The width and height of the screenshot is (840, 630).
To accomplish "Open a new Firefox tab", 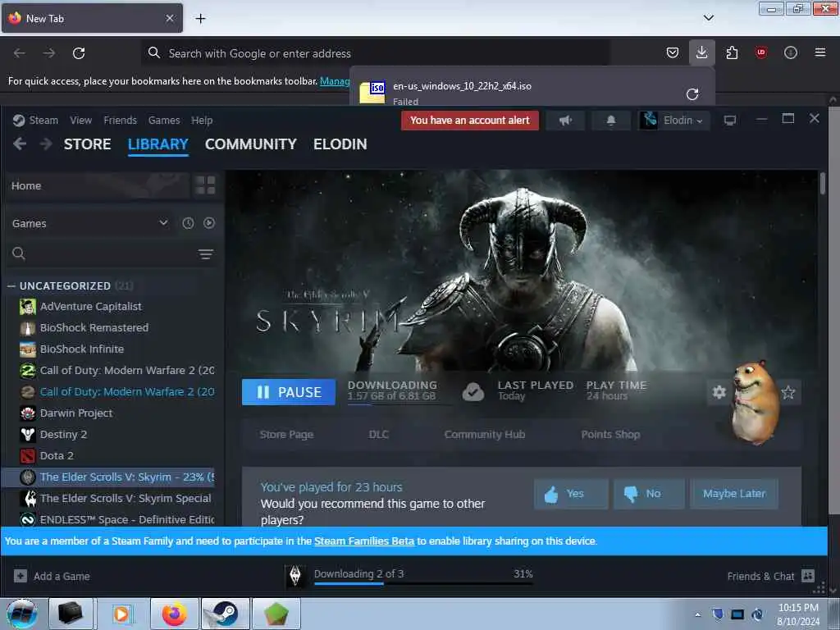I will click(x=200, y=19).
